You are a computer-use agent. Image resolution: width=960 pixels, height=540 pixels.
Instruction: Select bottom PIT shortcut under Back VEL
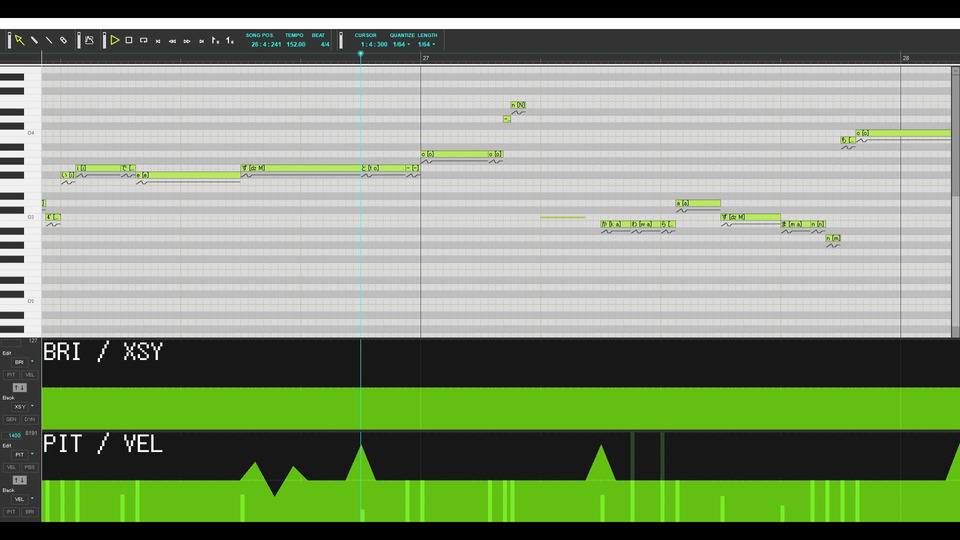click(11, 512)
